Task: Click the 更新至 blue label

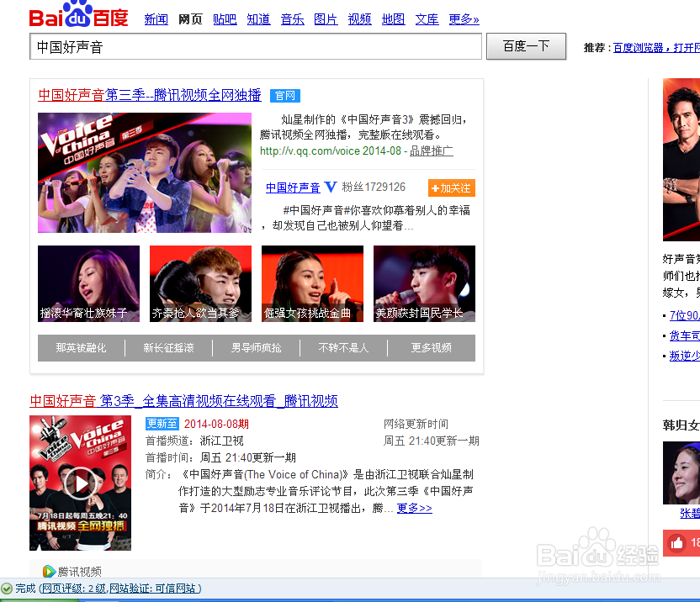Action: pos(162,424)
